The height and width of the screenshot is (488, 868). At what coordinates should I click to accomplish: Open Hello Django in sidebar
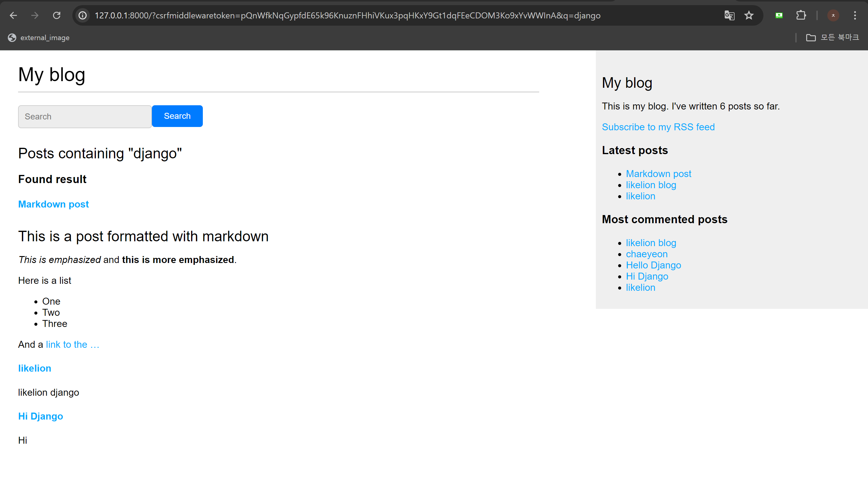[653, 265]
